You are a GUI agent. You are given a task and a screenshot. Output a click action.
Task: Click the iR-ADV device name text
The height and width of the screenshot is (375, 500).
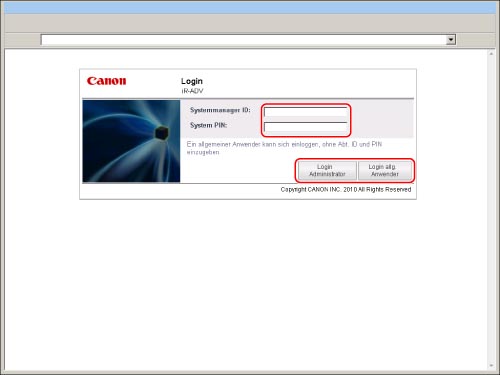pyautogui.click(x=192, y=91)
